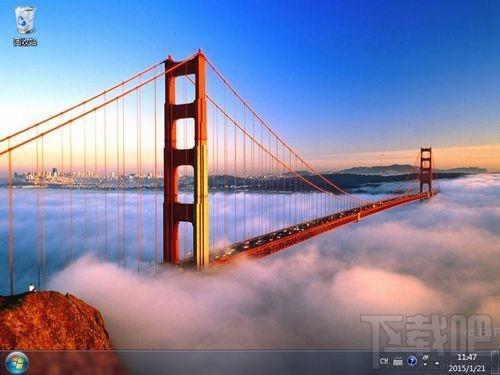Viewport: 500px width, 375px height.
Task: Click the near red bridge tower wallpaper
Action: [185, 160]
